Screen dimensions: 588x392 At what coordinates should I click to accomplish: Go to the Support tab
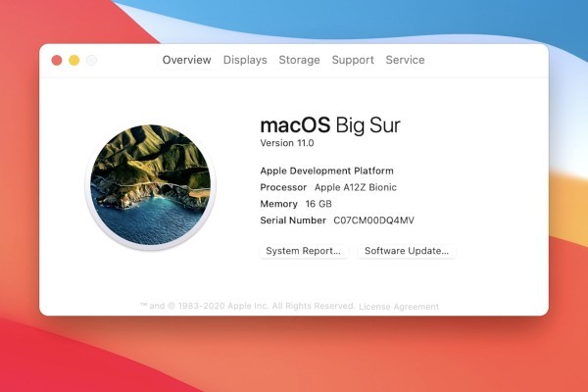click(x=353, y=60)
